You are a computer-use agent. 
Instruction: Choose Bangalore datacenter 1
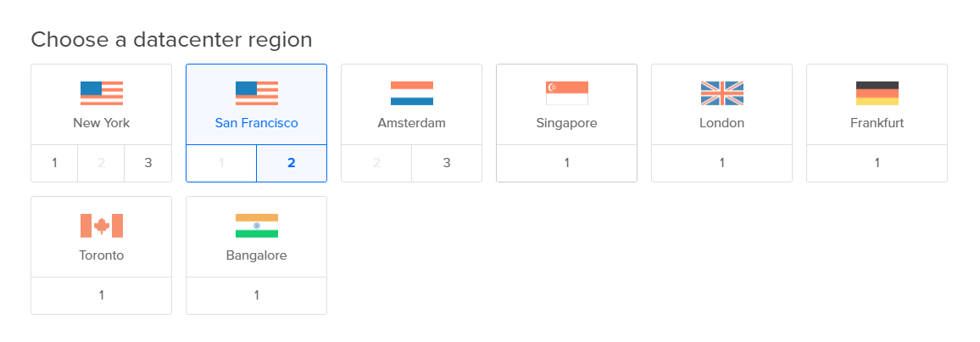click(257, 295)
